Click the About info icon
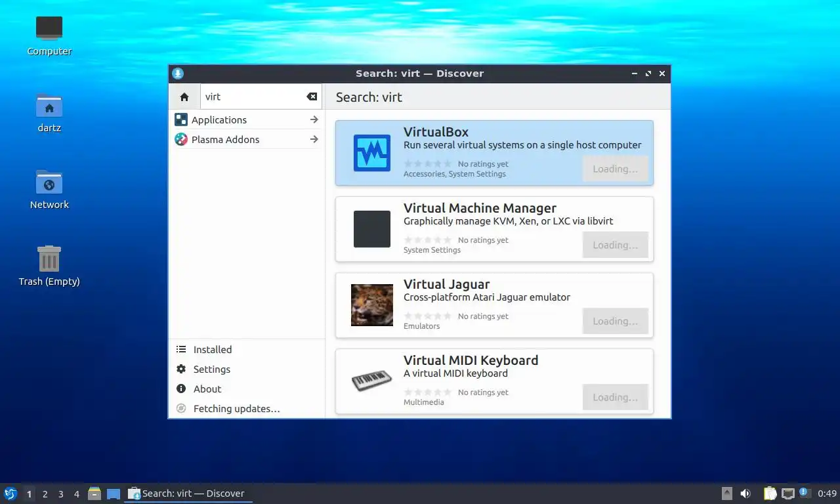Screen dimensions: 840x504 coord(181,388)
